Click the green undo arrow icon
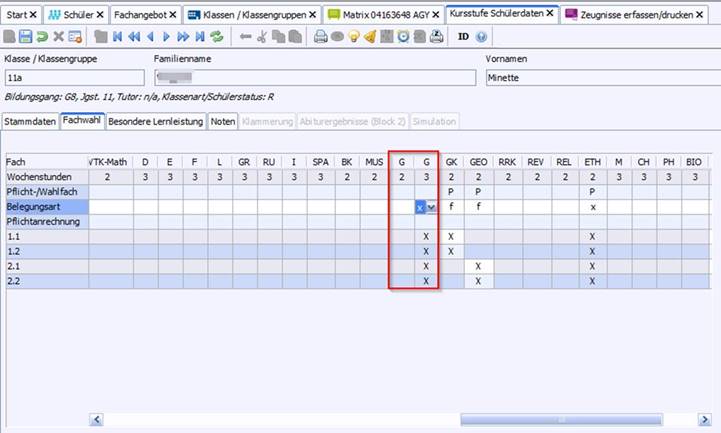The width and height of the screenshot is (721, 433). click(x=42, y=37)
